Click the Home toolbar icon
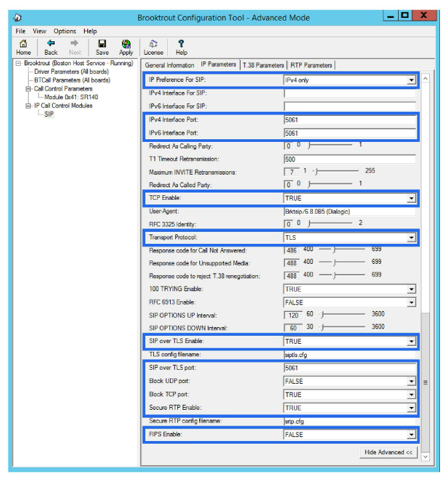The image size is (448, 481). click(x=23, y=47)
